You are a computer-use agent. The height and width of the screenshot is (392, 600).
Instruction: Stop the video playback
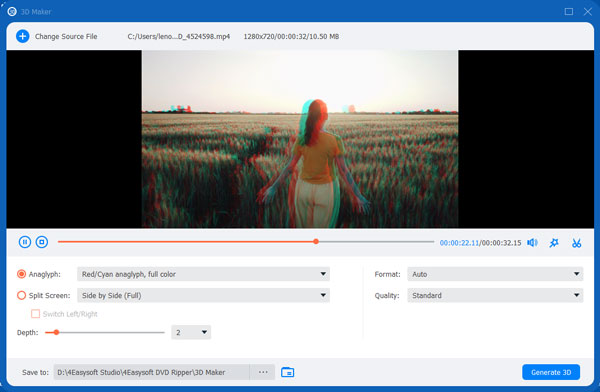click(42, 242)
